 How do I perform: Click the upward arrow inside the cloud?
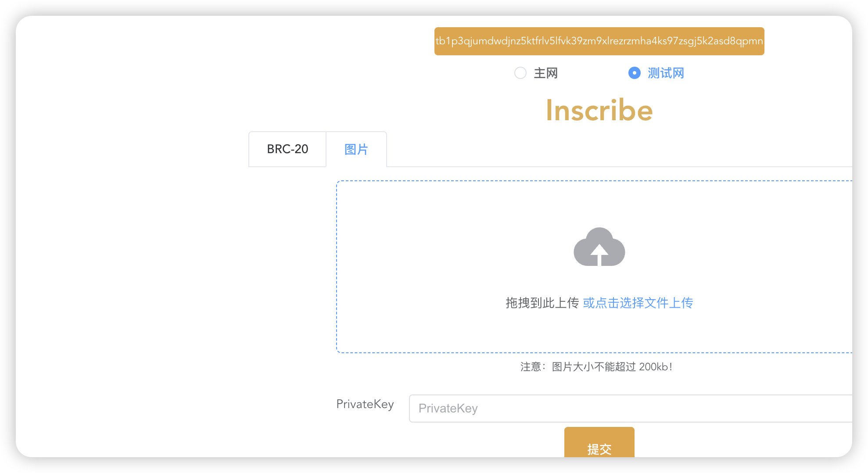tap(599, 254)
